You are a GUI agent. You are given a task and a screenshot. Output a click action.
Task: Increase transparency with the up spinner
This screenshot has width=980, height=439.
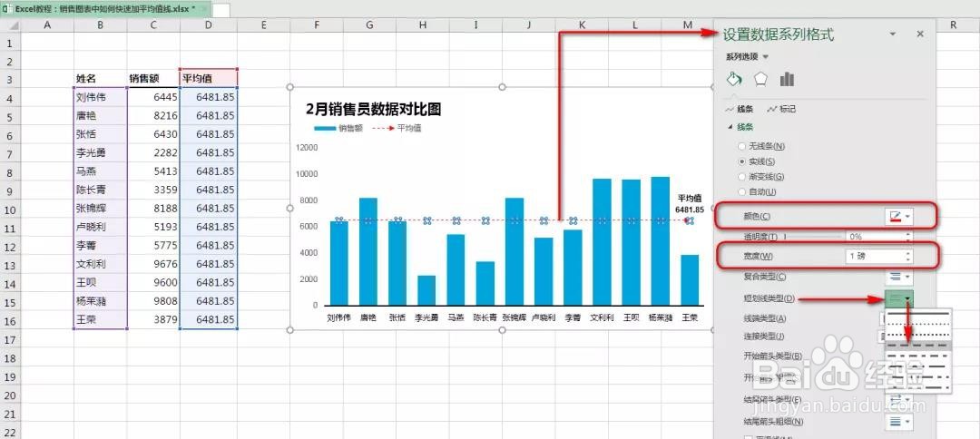(908, 233)
